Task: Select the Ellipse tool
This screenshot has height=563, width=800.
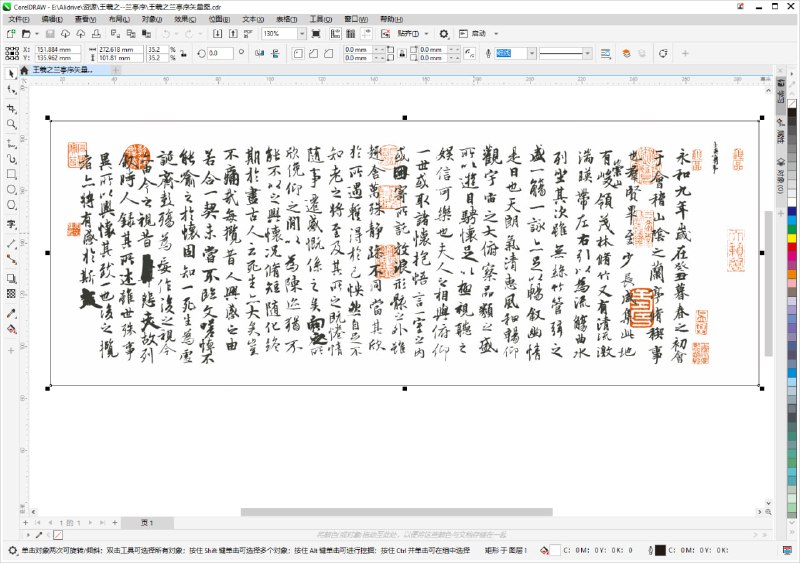Action: click(11, 191)
